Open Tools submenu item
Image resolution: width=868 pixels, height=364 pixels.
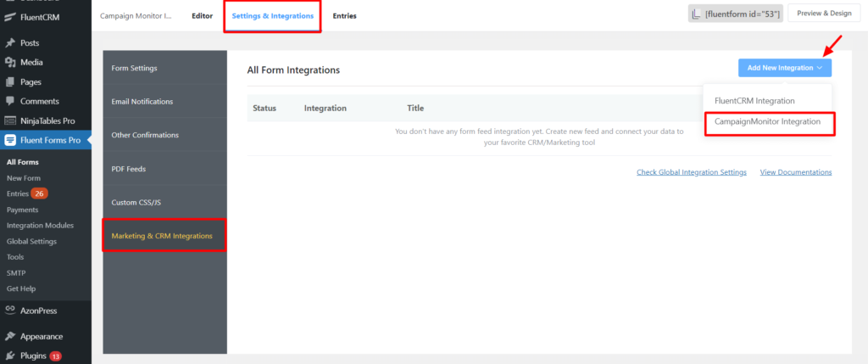(15, 257)
